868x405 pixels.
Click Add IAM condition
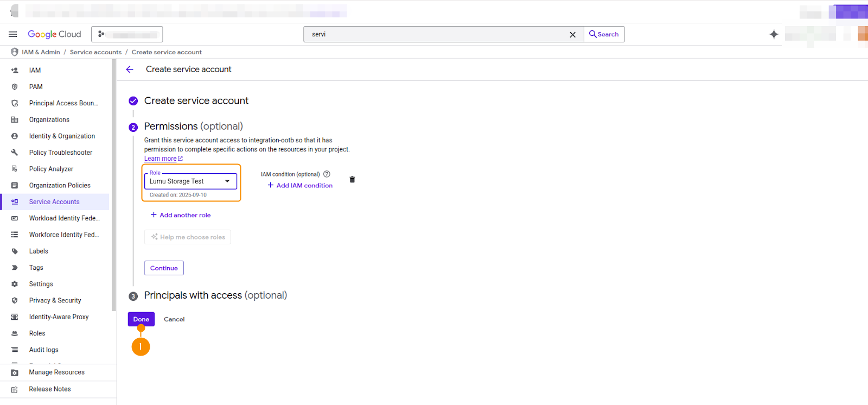[300, 186]
